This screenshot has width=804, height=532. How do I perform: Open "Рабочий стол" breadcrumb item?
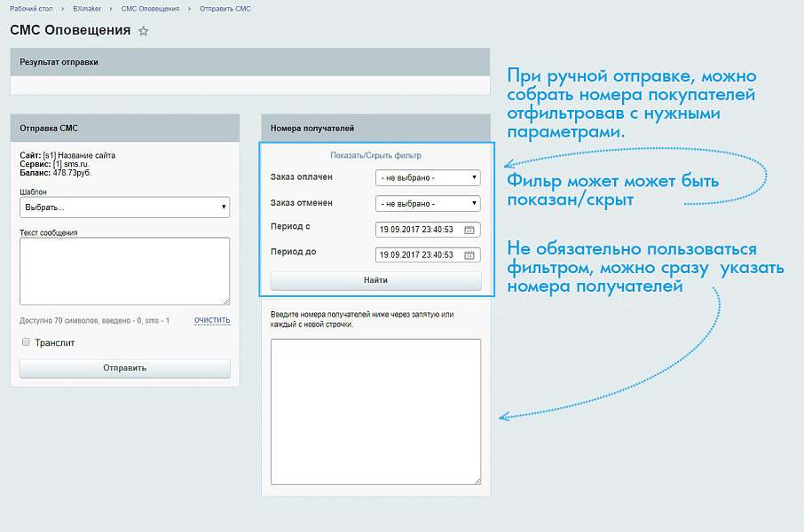pyautogui.click(x=30, y=8)
